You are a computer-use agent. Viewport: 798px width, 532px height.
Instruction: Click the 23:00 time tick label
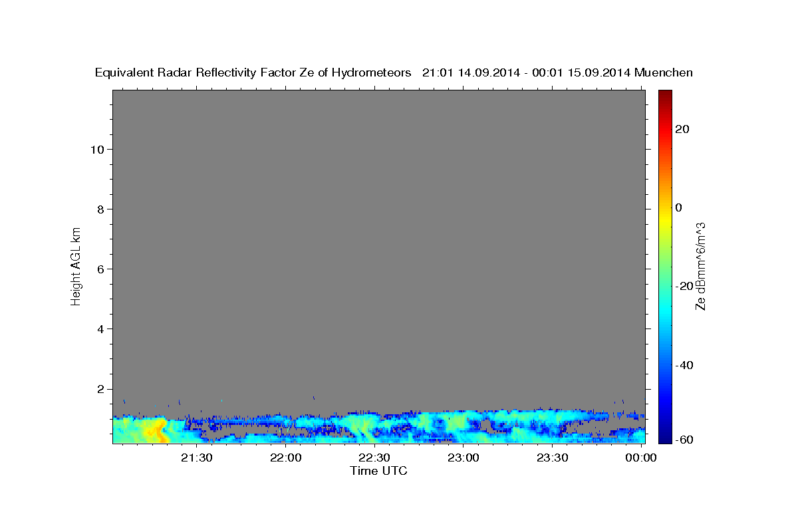pyautogui.click(x=464, y=458)
